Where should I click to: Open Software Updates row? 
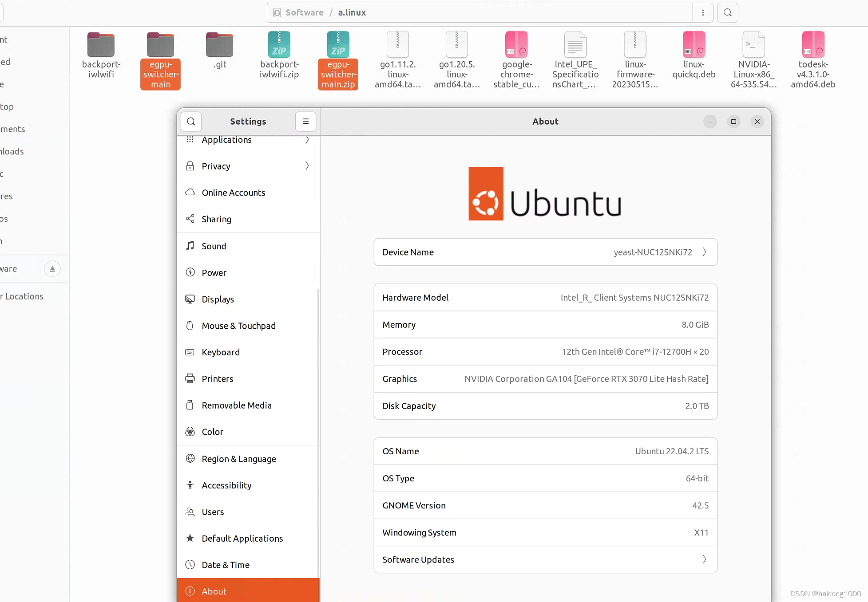[545, 559]
